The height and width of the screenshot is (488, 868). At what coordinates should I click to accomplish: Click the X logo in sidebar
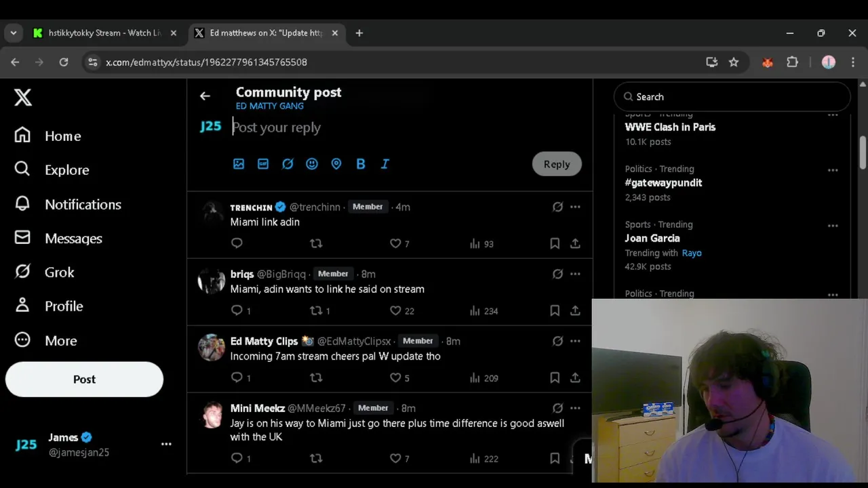23,98
